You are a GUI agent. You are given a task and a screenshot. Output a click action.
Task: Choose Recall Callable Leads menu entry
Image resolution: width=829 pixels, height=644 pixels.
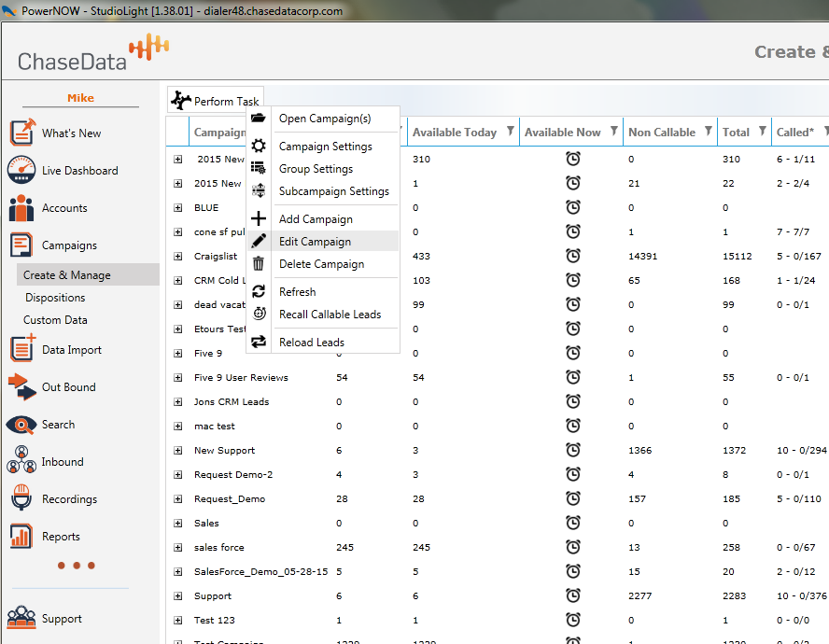click(x=330, y=315)
